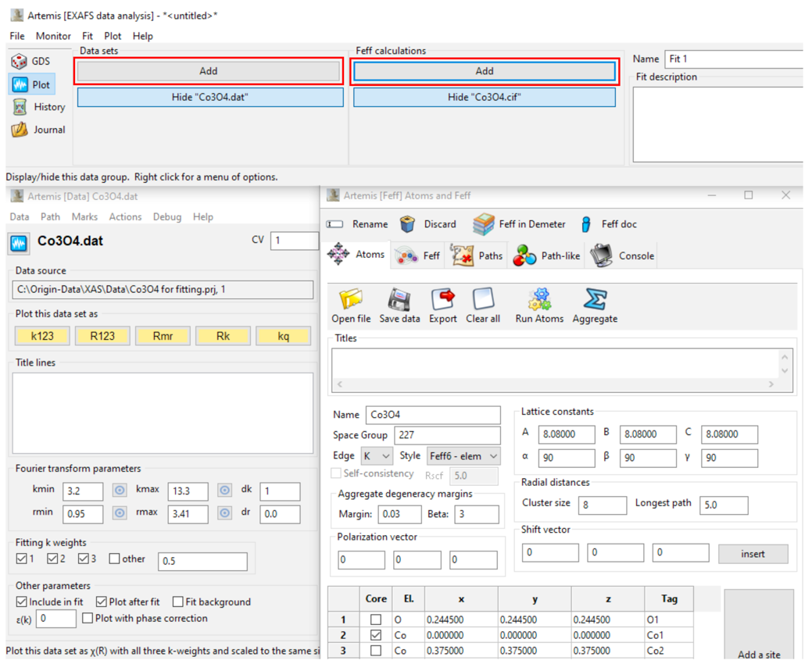
Task: Enable Plot with phase correction
Action: tap(88, 618)
